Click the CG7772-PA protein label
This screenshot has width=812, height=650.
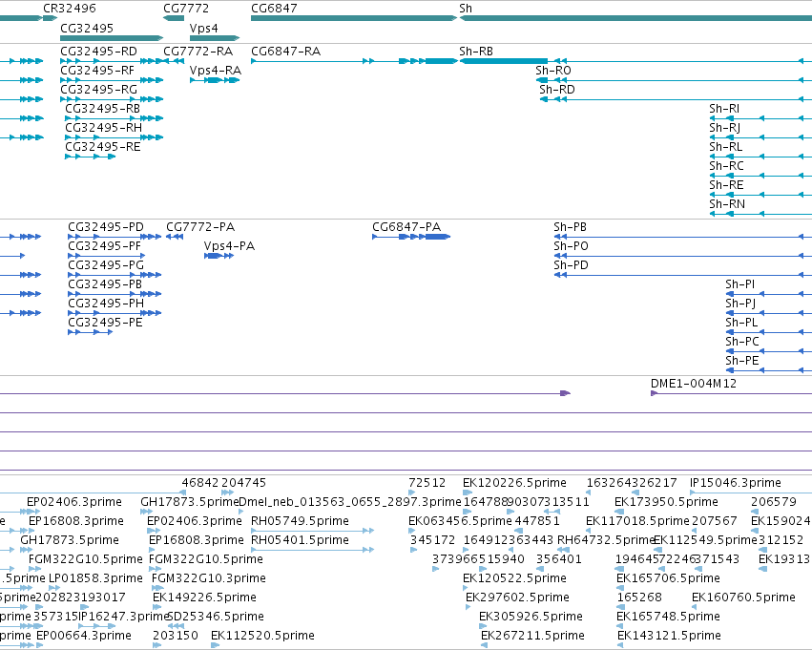[x=200, y=227]
